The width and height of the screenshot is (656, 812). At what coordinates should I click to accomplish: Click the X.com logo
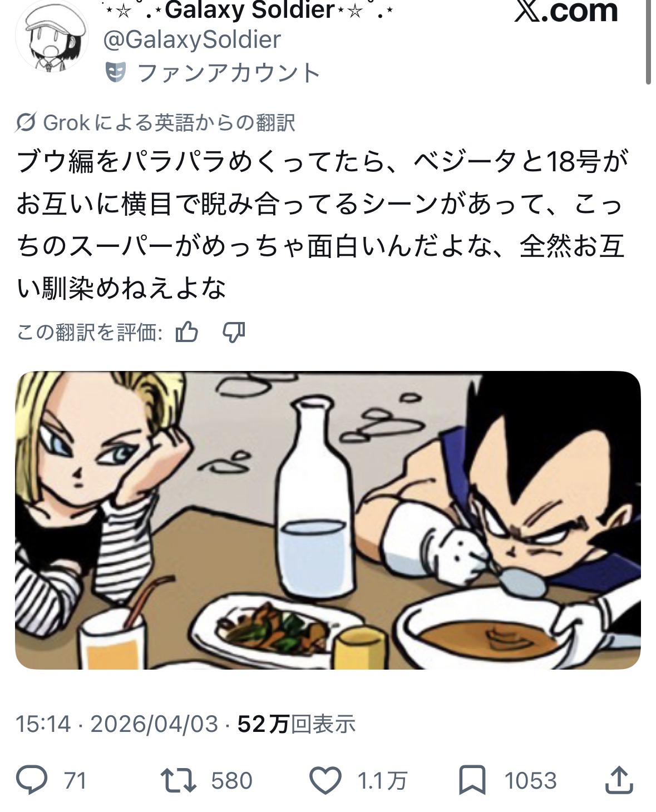coord(565,11)
